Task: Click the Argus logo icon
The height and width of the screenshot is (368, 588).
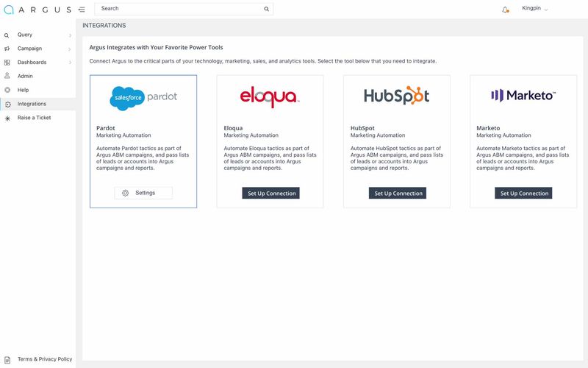Action: point(9,10)
